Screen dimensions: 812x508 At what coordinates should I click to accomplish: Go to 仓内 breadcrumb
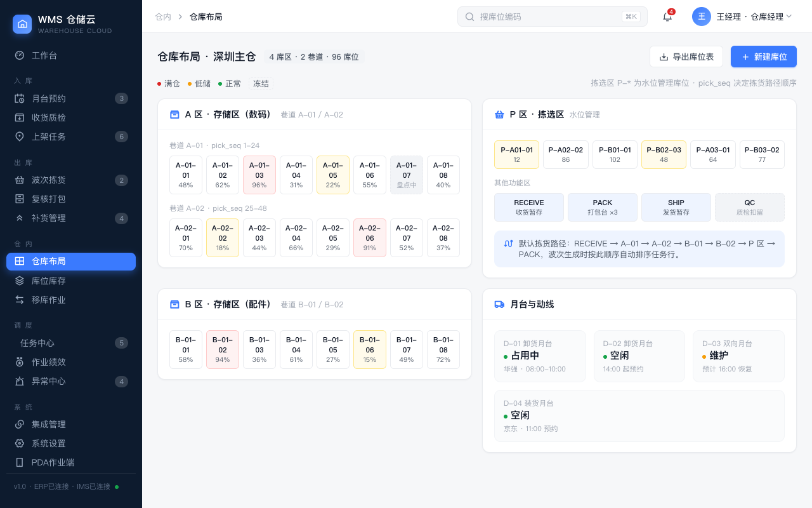click(163, 17)
